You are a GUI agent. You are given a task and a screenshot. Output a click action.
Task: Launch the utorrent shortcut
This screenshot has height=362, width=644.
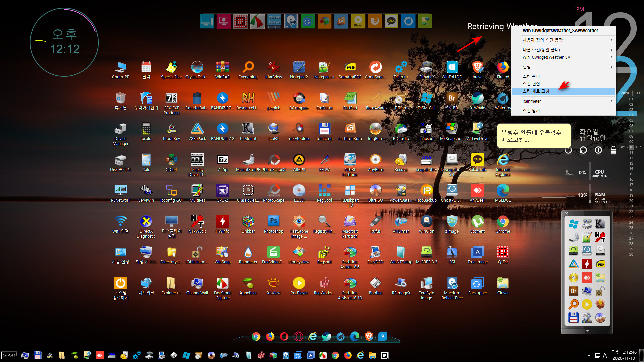[x=477, y=224]
